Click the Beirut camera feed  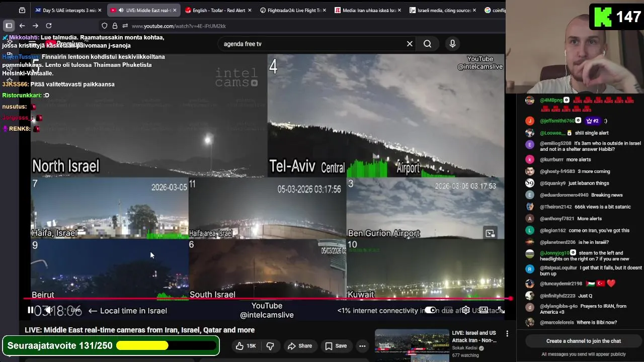109,269
